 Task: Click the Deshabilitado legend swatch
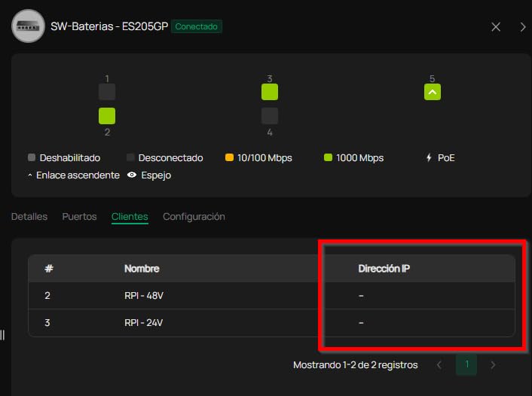(x=32, y=157)
